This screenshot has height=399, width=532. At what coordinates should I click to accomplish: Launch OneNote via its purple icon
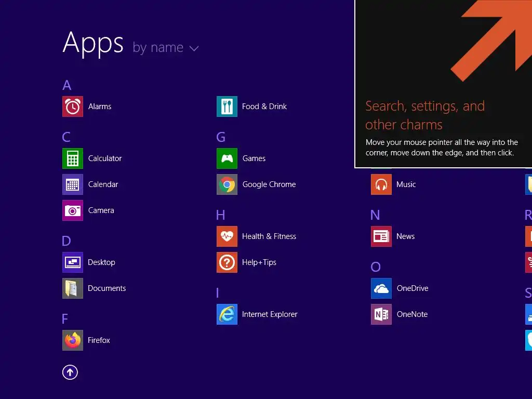[x=381, y=314]
